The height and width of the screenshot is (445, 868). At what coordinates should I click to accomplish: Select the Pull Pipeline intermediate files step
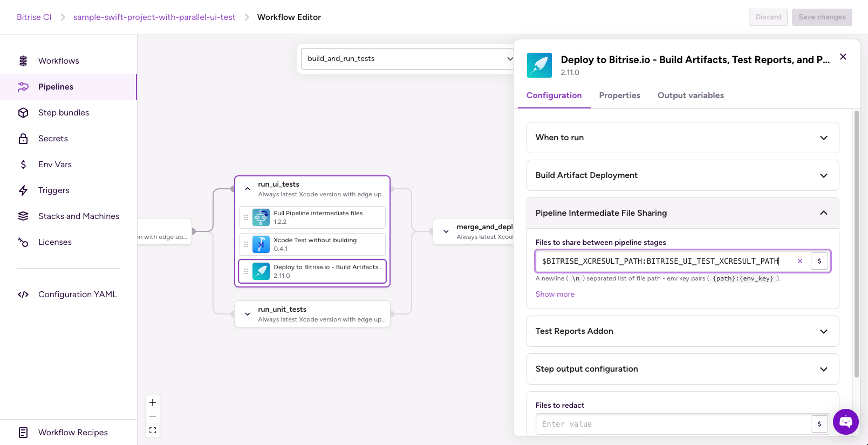pyautogui.click(x=312, y=217)
